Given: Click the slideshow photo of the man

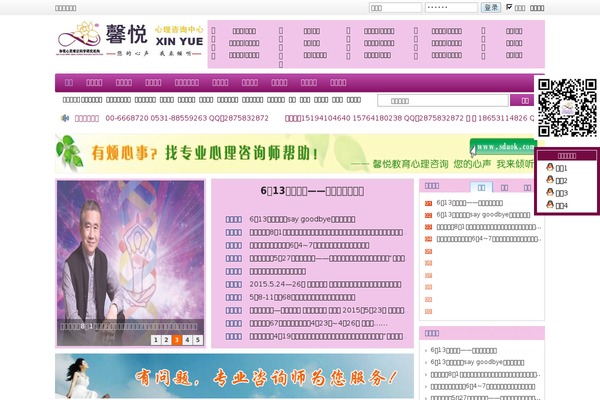Looking at the screenshot, I should (x=130, y=263).
